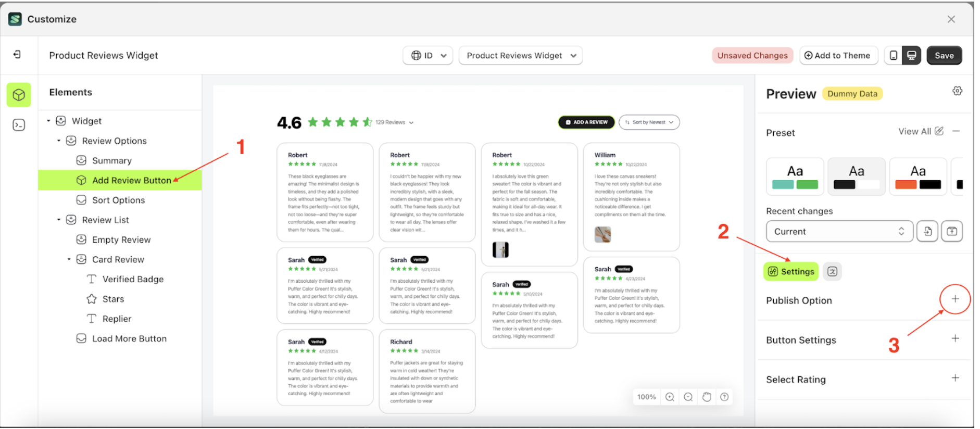
Task: Select Verified Badge tree item
Action: (x=133, y=279)
